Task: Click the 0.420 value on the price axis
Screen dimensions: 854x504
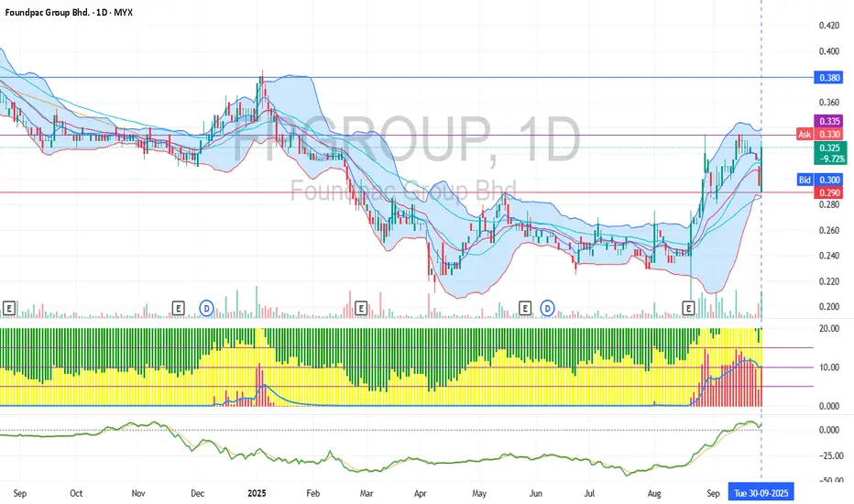Action: click(x=829, y=25)
